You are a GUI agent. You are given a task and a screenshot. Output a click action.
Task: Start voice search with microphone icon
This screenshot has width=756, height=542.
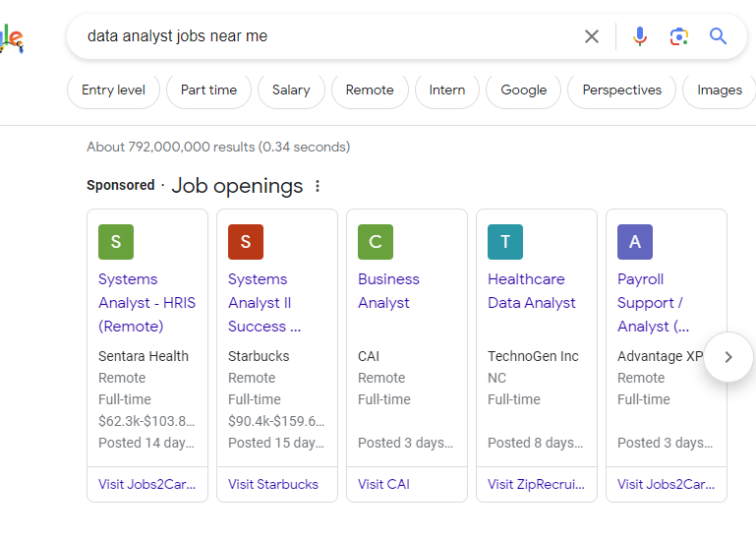pyautogui.click(x=640, y=36)
